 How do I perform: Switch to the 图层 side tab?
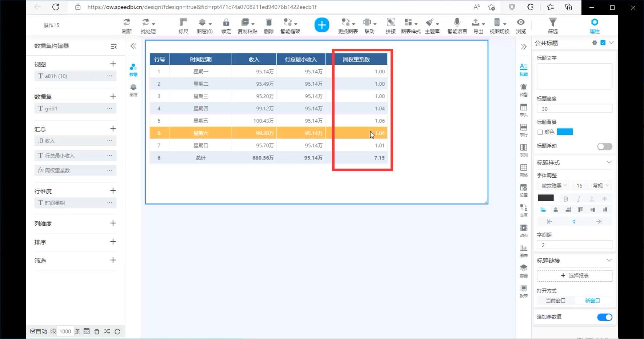click(133, 90)
